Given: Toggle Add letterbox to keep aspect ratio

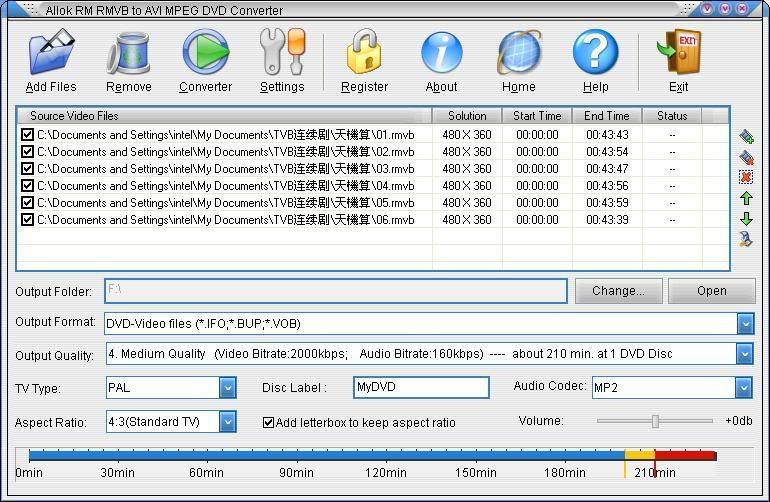Looking at the screenshot, I should point(268,422).
